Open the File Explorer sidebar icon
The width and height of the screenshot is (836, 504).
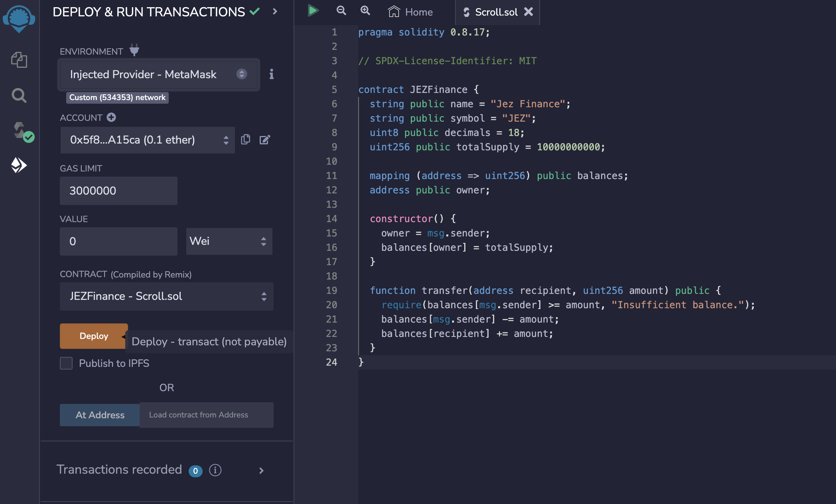[19, 60]
